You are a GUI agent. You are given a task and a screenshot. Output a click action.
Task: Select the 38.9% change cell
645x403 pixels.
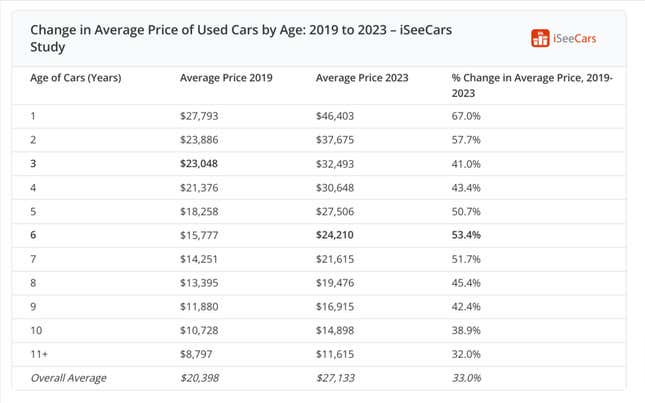coord(466,330)
